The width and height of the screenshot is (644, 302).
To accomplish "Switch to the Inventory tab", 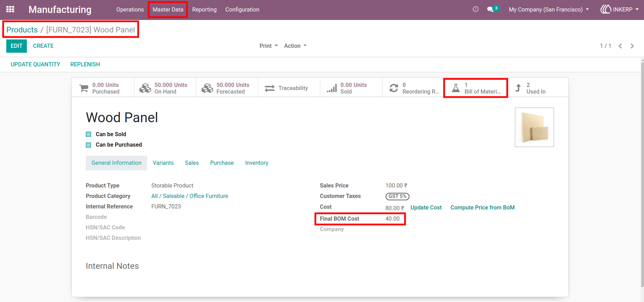I will coord(257,163).
